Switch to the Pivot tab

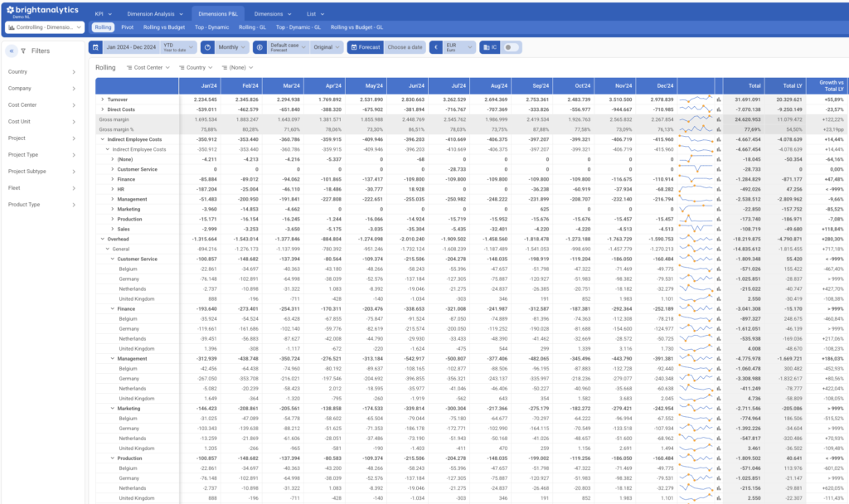(x=127, y=27)
